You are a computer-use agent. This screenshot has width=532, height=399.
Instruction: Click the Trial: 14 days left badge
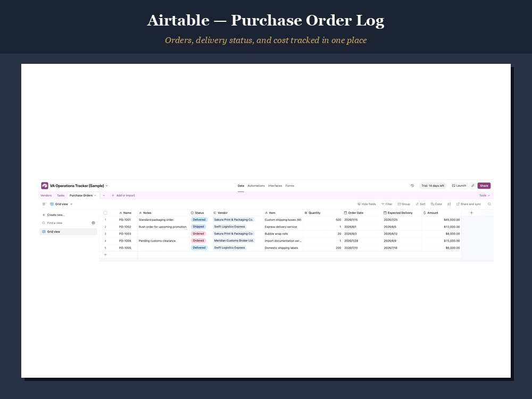coord(433,186)
